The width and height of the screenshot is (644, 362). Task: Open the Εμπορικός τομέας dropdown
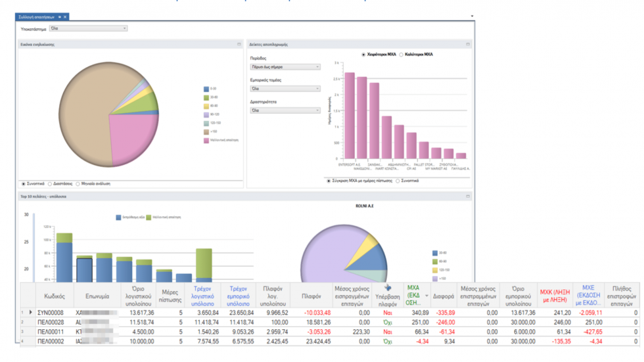(x=285, y=89)
